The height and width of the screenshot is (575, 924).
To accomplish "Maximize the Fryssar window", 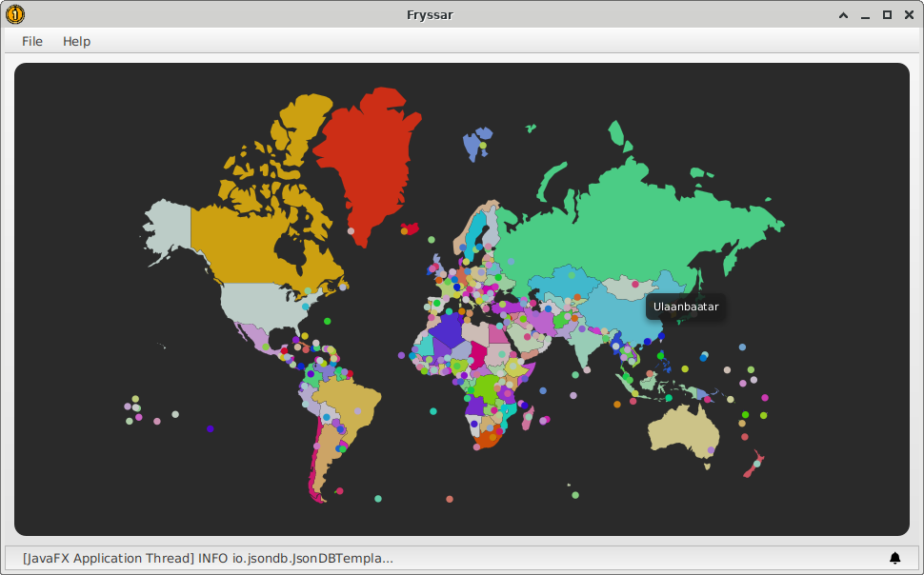I will (887, 15).
